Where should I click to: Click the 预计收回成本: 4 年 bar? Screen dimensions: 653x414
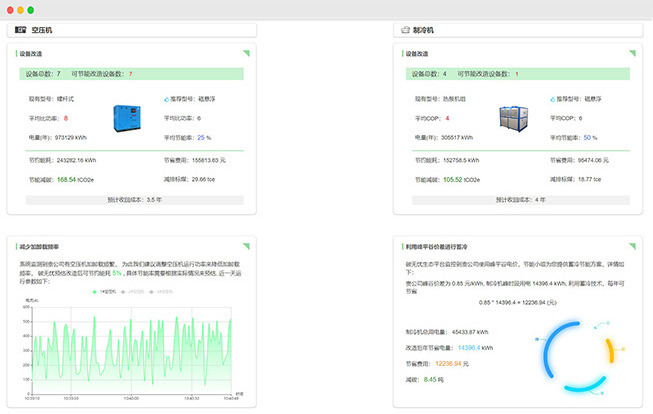pos(521,200)
